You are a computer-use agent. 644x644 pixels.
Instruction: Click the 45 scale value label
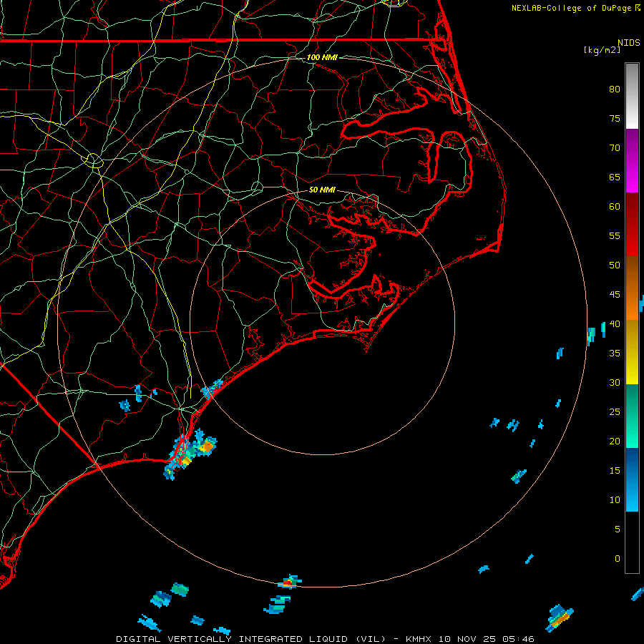(615, 295)
